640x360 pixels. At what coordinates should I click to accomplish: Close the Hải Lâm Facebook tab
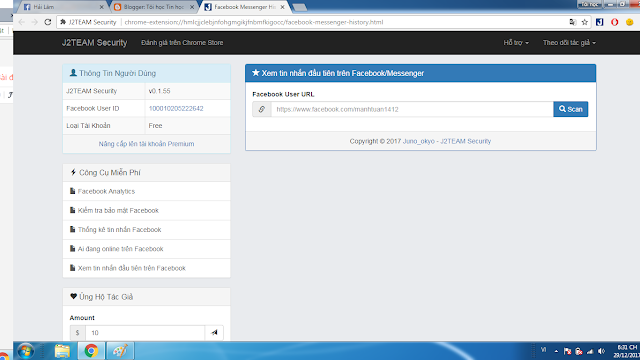click(x=102, y=7)
